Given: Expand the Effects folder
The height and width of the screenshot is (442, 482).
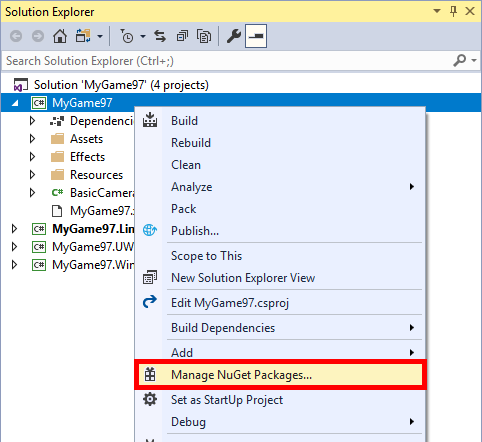Looking at the screenshot, I should pos(32,157).
